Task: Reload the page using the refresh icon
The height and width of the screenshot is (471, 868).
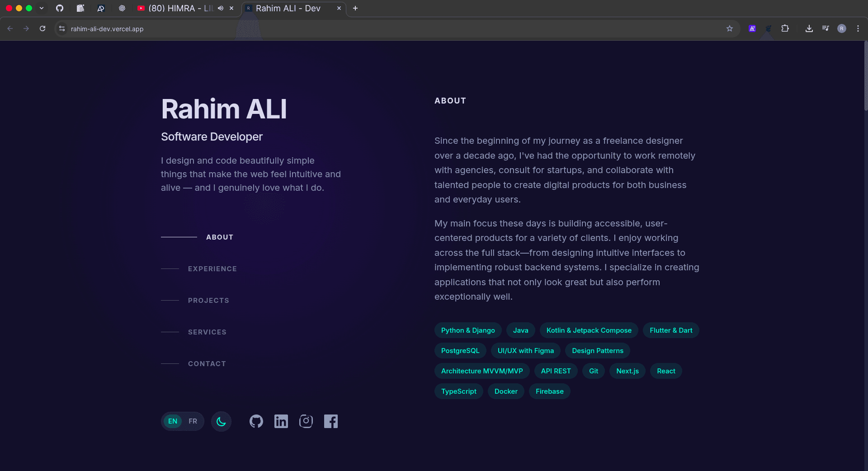Action: tap(42, 28)
